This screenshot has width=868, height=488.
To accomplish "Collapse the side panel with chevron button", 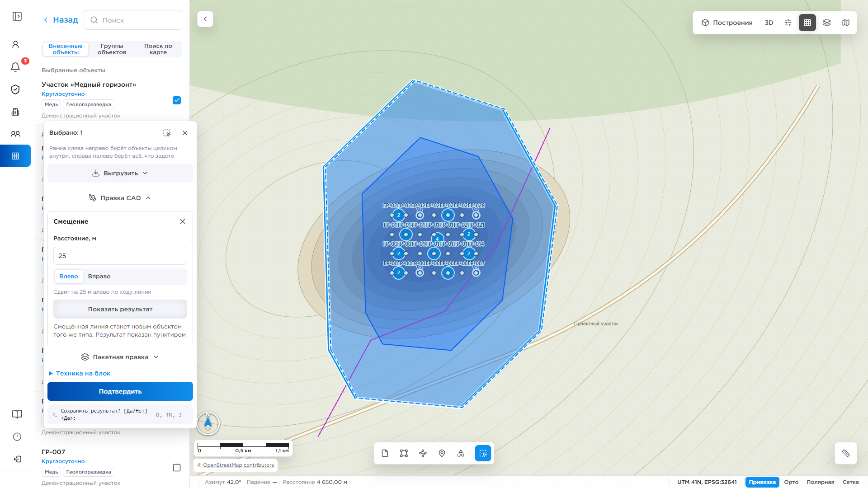I will click(205, 19).
